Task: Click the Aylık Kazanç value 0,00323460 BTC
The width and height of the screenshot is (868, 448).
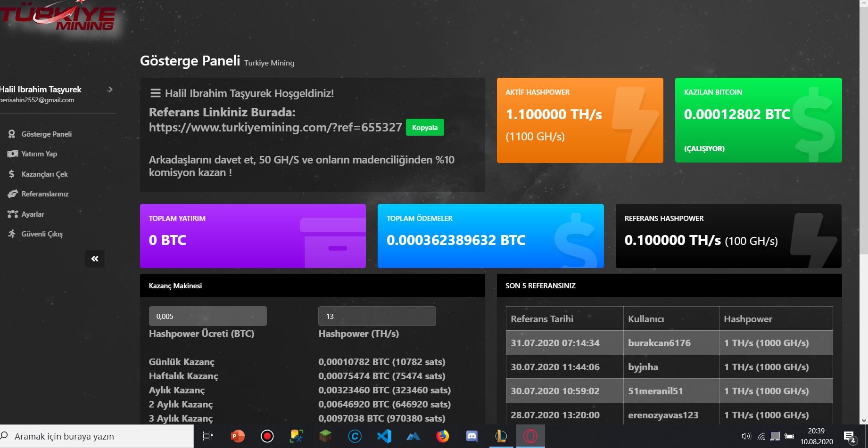Action: pos(384,390)
